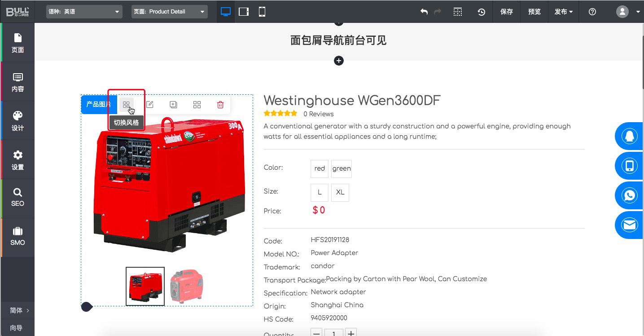Screen dimensions: 644x336
Task: Expand the language dropdown
Action: pyautogui.click(x=84, y=12)
